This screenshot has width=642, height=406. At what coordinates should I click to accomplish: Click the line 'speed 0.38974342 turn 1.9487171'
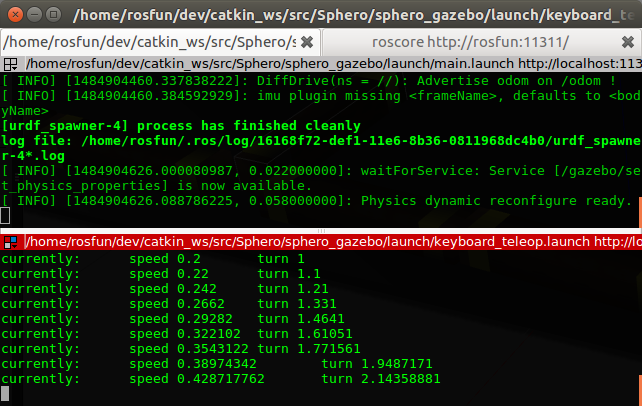pyautogui.click(x=217, y=364)
